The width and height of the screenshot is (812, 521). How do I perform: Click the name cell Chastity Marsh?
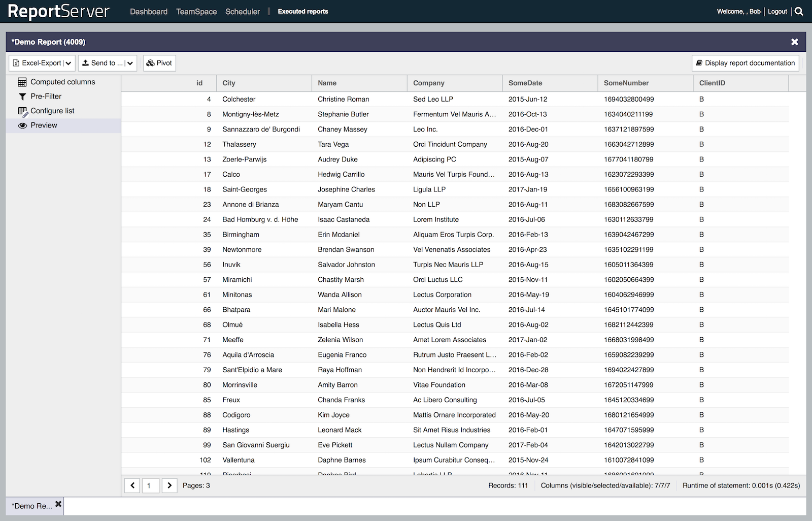pos(341,279)
